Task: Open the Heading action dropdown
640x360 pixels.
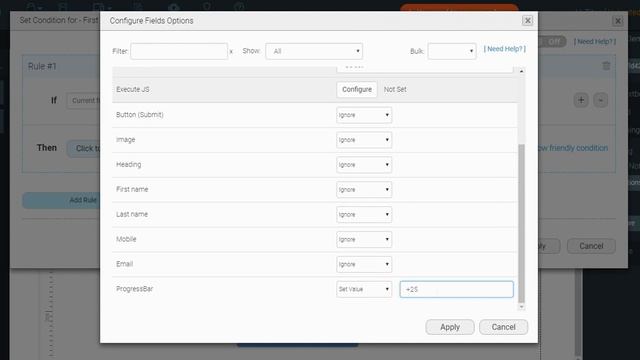Action: (364, 165)
